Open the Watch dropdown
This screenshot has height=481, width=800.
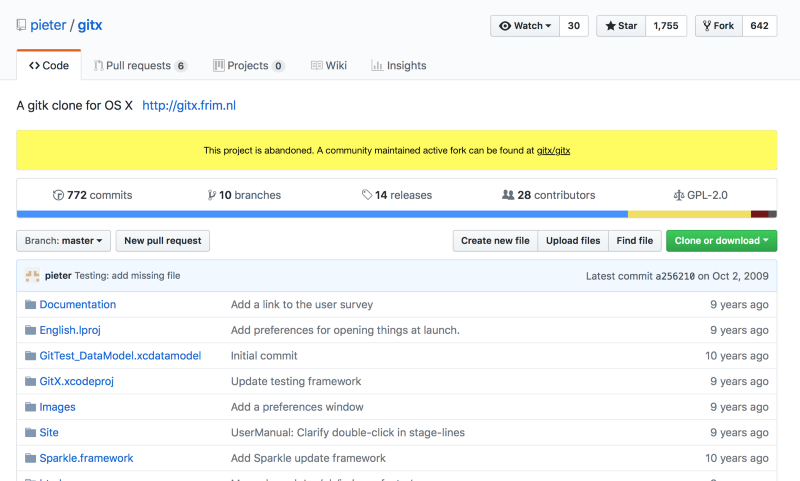(x=525, y=26)
